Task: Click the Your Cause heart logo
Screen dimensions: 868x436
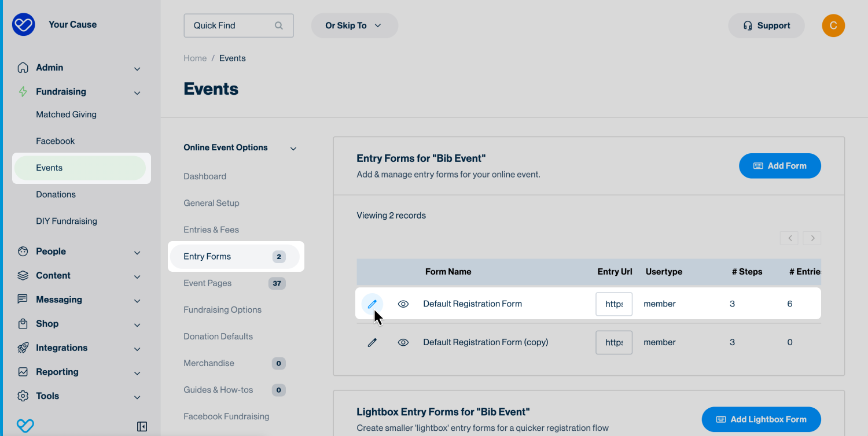Action: [24, 25]
